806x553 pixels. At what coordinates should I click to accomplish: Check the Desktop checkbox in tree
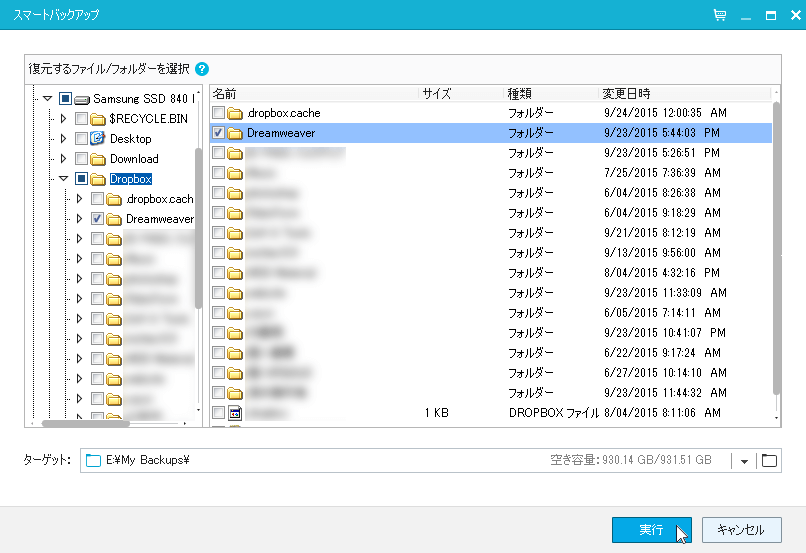81,139
